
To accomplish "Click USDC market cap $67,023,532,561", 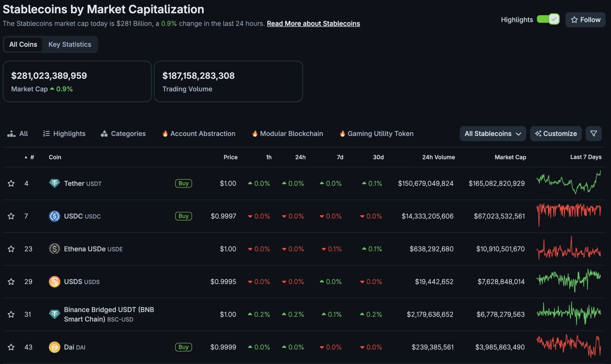I will (499, 216).
